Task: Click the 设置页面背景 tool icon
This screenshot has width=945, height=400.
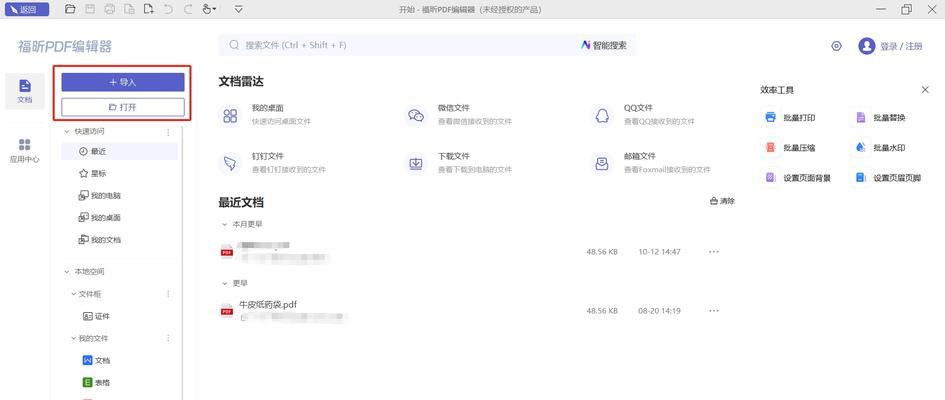Action: [770, 178]
